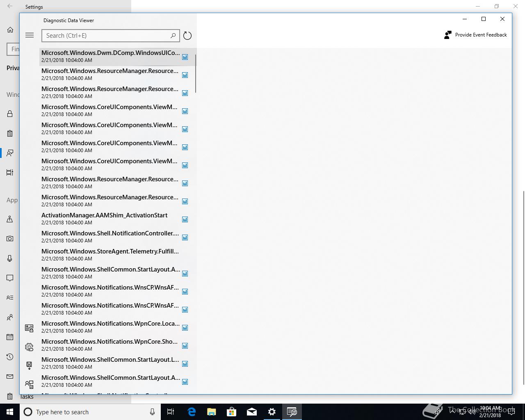Click chart icon on WpnCore.Sho... row
Screen dimensions: 525x420
tap(185, 346)
